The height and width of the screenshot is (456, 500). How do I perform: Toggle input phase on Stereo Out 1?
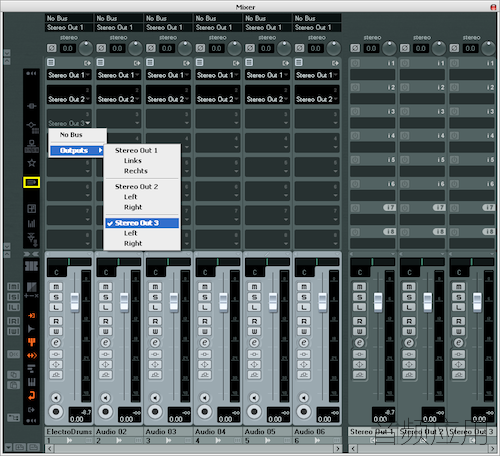[x=355, y=48]
